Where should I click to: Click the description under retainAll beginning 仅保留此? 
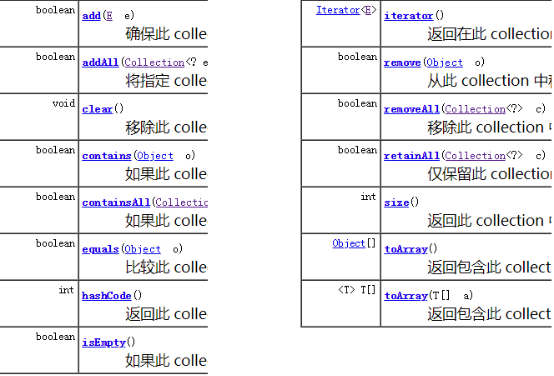(489, 174)
